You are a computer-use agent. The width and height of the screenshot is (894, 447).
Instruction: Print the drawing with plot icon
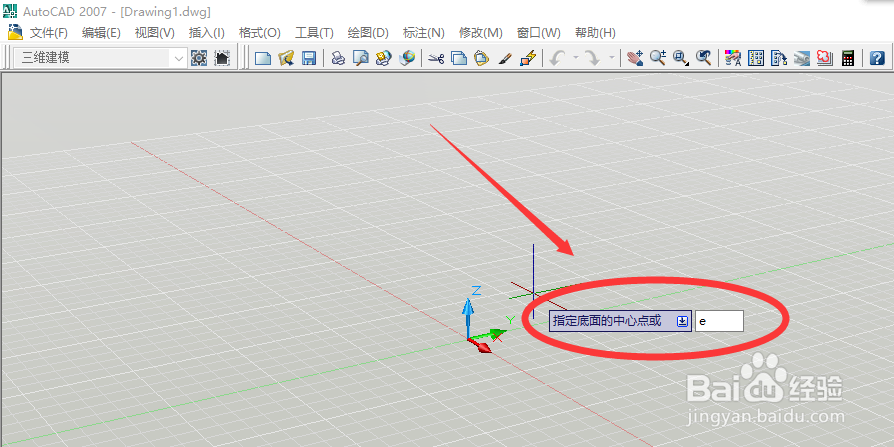click(x=338, y=58)
